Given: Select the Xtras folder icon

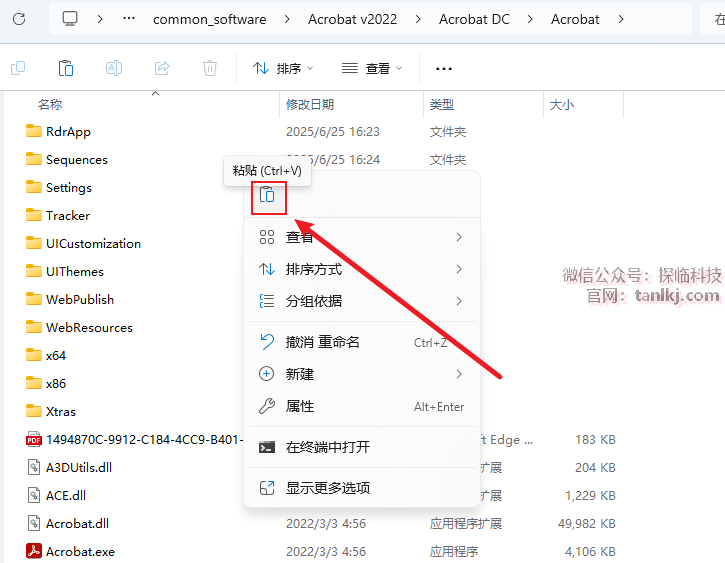Looking at the screenshot, I should click(x=33, y=411).
